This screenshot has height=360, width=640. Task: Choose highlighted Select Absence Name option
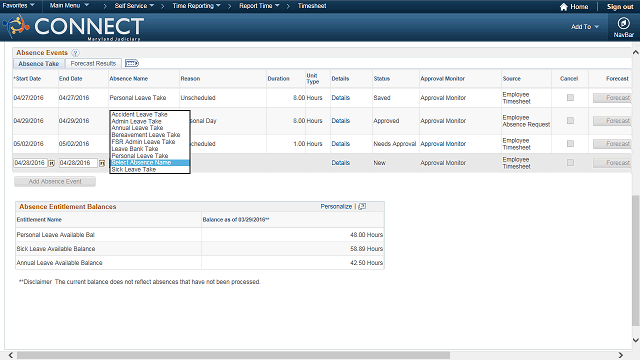(x=149, y=162)
